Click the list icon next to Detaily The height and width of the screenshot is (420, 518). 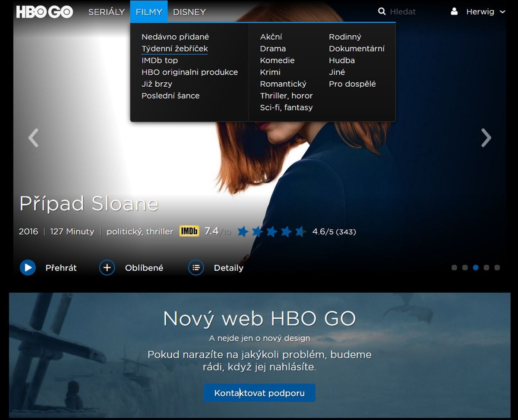196,267
